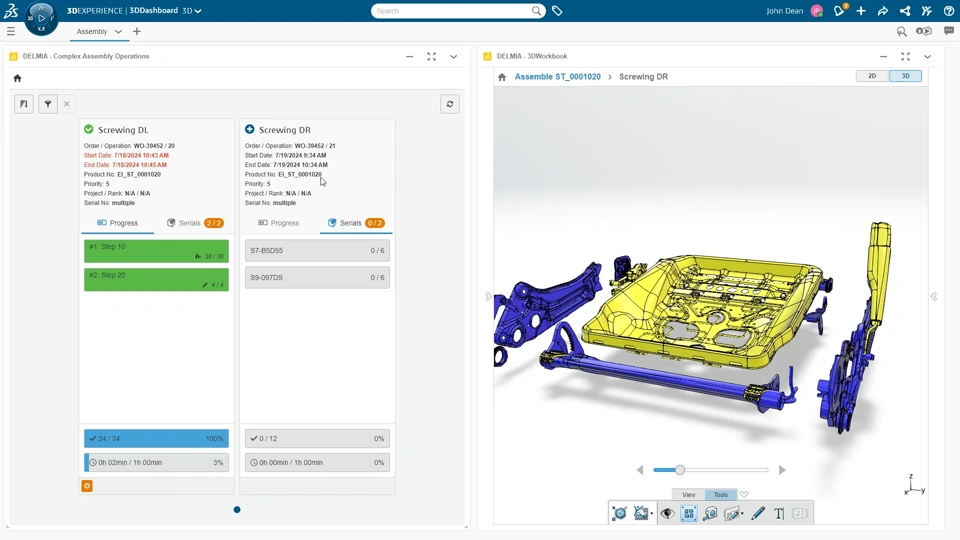Select the Assembly dashboard tab
Viewport: 960px width, 540px height.
(92, 32)
